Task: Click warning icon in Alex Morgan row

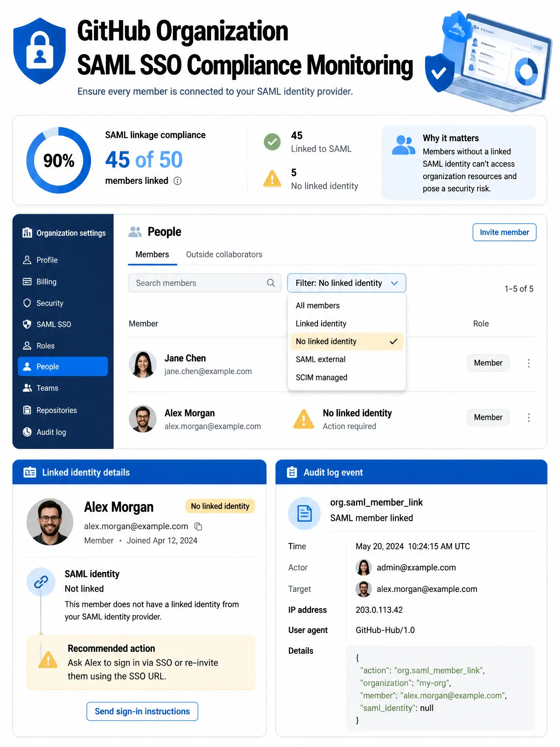Action: tap(303, 419)
